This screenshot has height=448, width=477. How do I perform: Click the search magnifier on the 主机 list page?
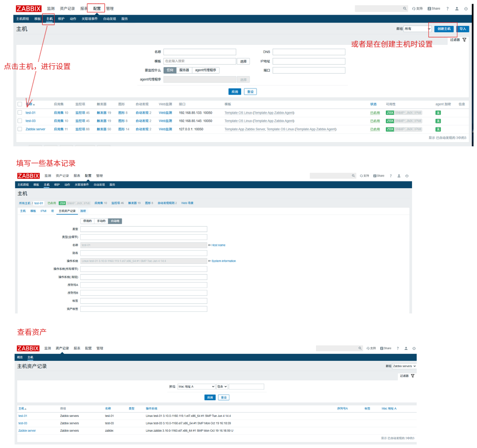coord(405,9)
